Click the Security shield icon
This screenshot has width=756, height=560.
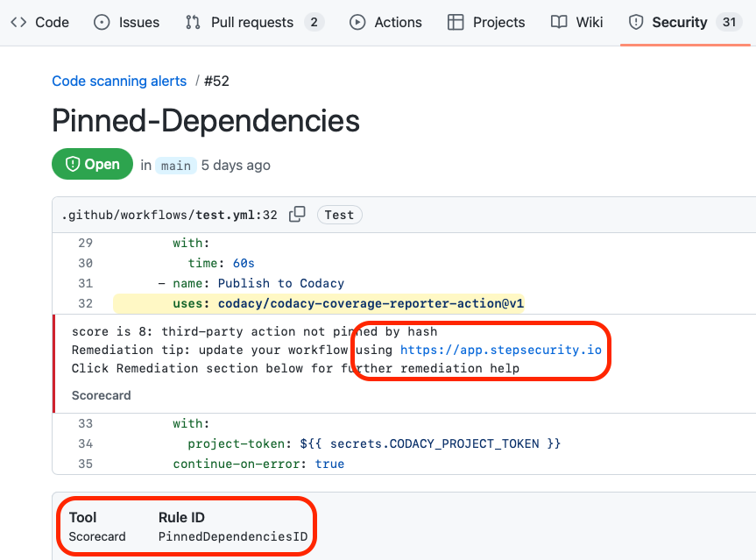[636, 22]
